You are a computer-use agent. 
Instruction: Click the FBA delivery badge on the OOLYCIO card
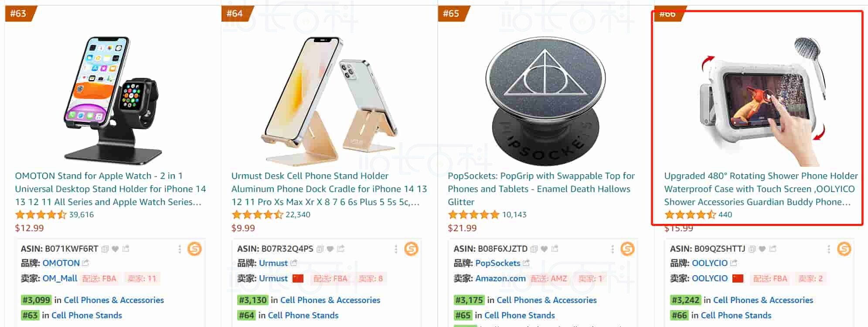771,279
